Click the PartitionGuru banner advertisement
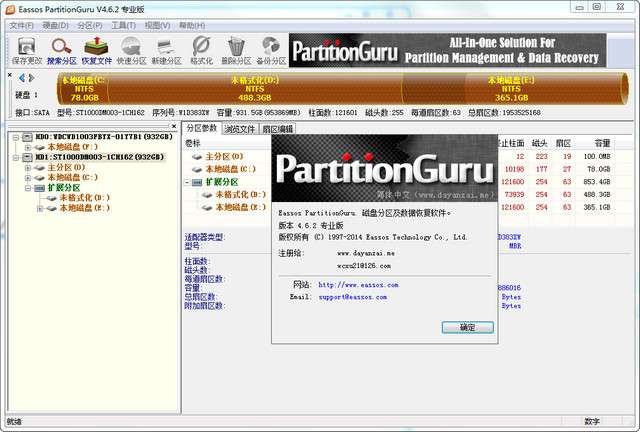This screenshot has width=640, height=432. point(447,50)
